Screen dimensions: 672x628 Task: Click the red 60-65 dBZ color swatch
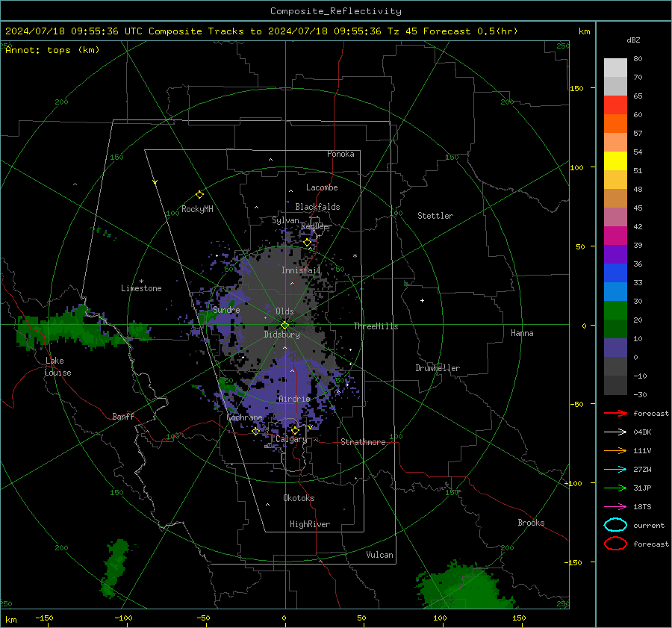[615, 105]
